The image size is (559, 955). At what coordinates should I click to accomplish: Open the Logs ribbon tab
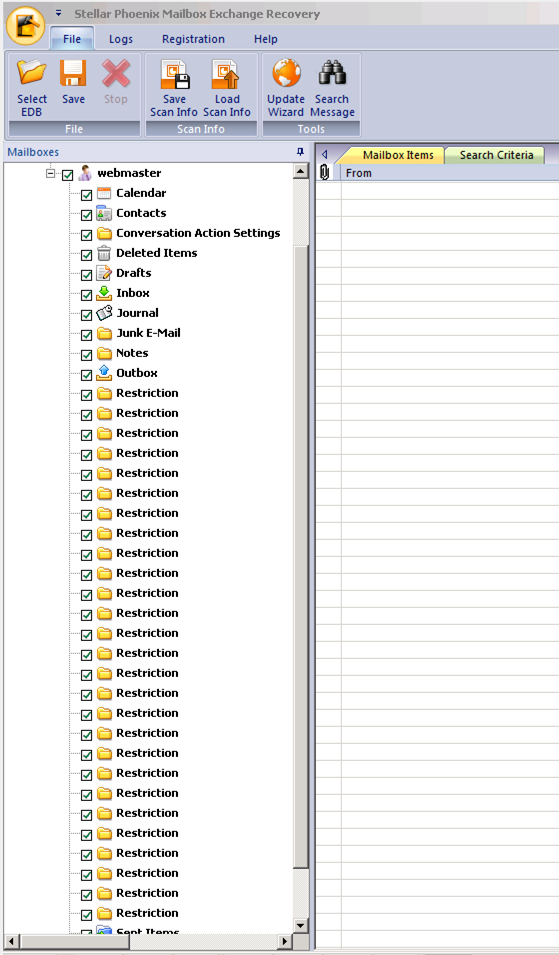pos(121,39)
